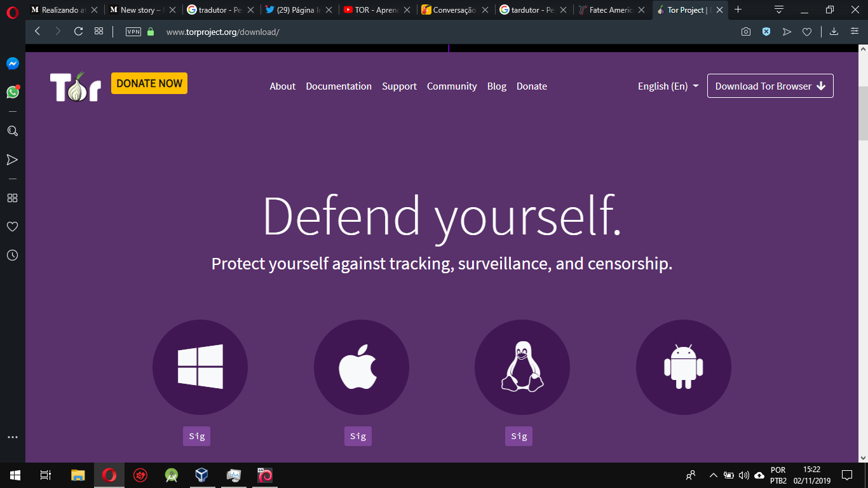This screenshot has height=488, width=868.
Task: Switch to the Twitter Página tab
Action: point(299,10)
